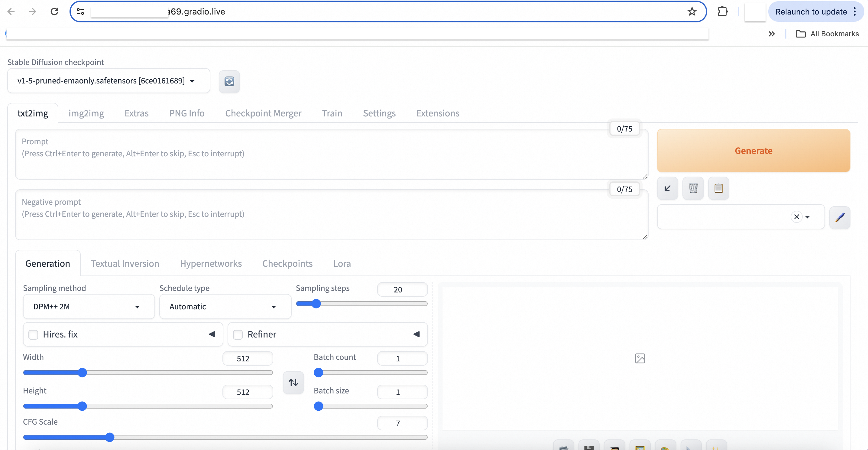Bookmark this page with the star icon
This screenshot has height=450, width=868.
692,11
